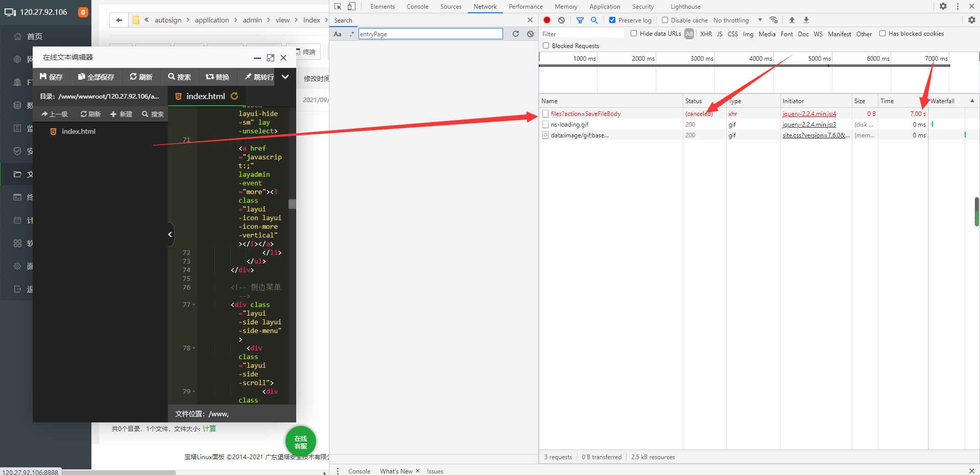980x475 pixels.
Task: Export HAR file download icon
Action: click(806, 20)
